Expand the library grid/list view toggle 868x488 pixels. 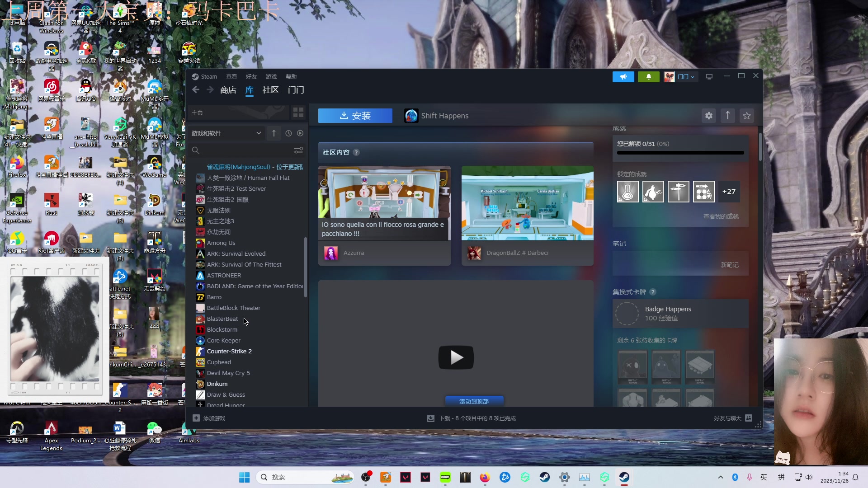(x=298, y=113)
